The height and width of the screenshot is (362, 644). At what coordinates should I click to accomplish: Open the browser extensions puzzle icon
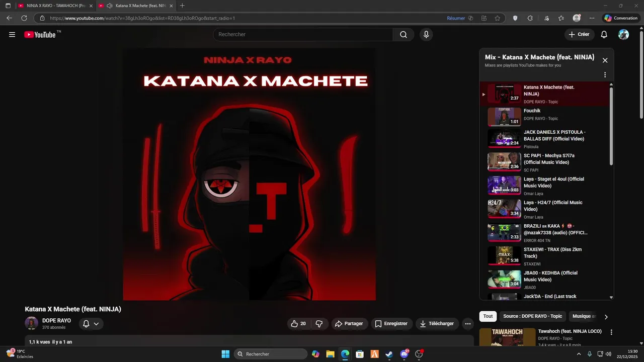pyautogui.click(x=530, y=18)
